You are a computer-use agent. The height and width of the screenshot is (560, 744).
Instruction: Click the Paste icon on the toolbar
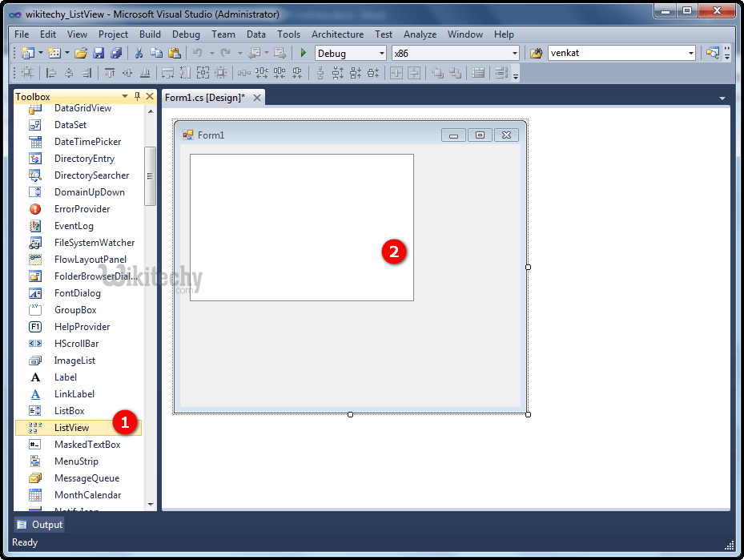pyautogui.click(x=175, y=52)
